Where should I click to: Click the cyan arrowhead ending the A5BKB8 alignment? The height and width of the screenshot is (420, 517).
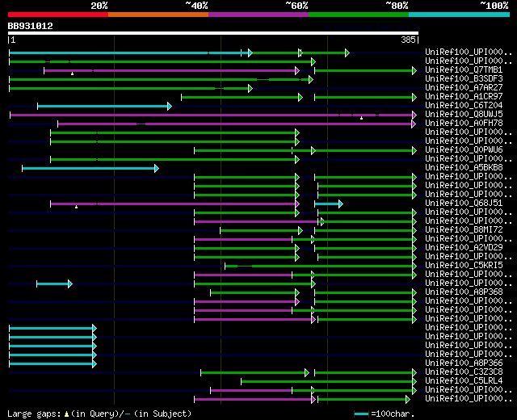(156, 168)
